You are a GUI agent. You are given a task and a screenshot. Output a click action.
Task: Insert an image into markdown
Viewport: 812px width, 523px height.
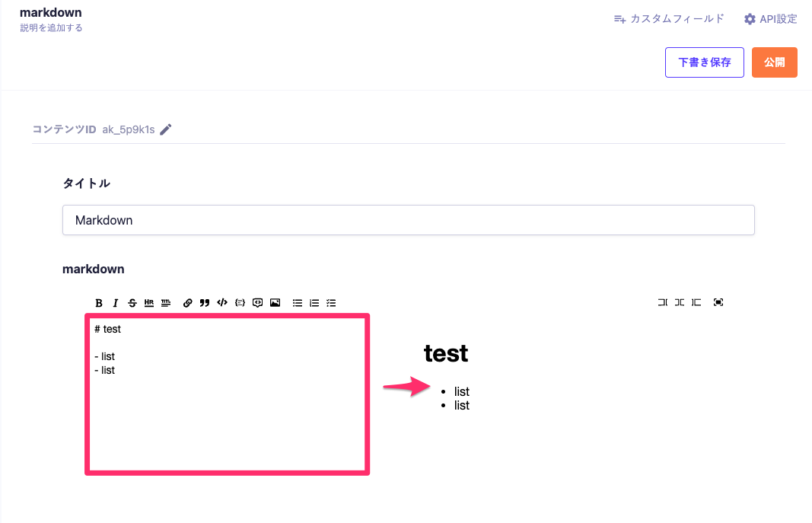point(275,302)
